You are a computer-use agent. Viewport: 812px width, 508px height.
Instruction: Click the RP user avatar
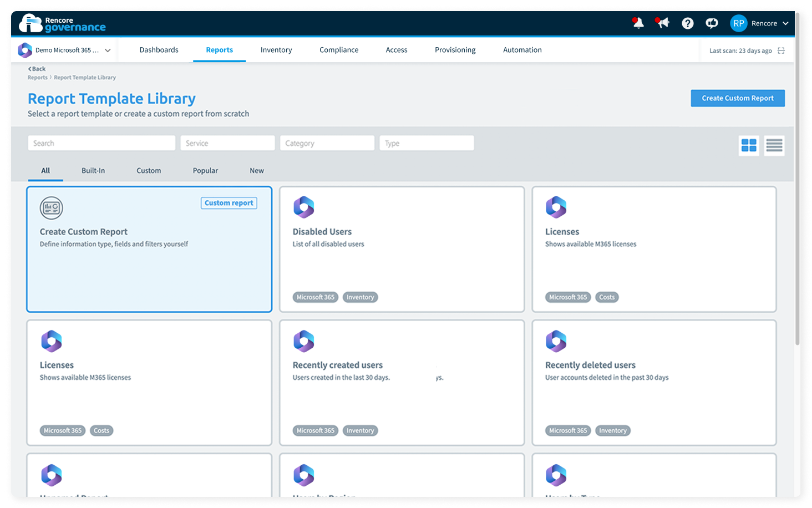739,23
